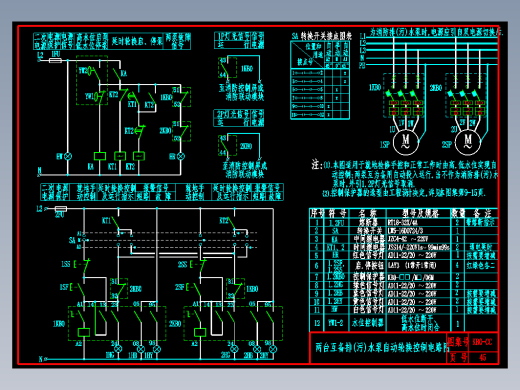
Task: Select the 1FU fuse symbol
Action: [55, 60]
